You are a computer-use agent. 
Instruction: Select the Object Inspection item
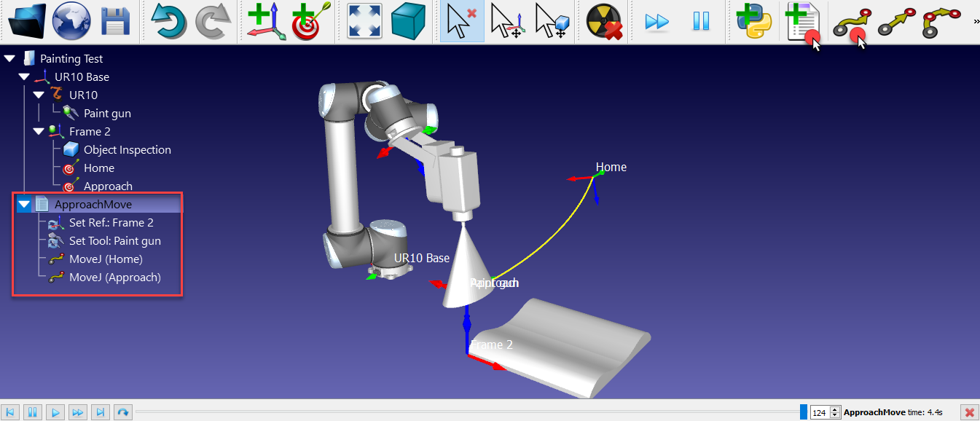click(x=127, y=150)
